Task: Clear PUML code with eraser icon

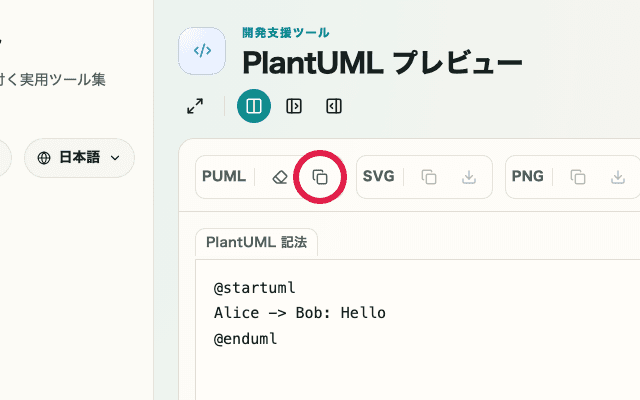Action: [280, 177]
